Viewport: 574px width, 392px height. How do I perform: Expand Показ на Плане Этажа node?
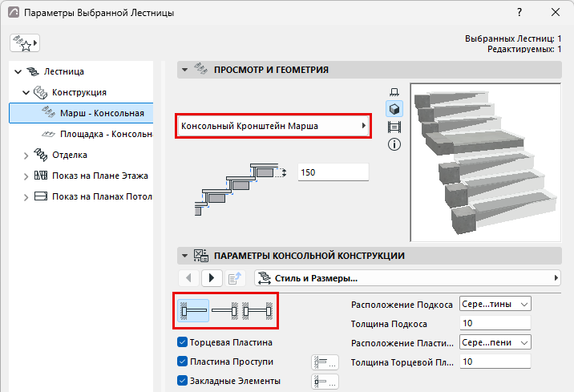pyautogui.click(x=26, y=176)
